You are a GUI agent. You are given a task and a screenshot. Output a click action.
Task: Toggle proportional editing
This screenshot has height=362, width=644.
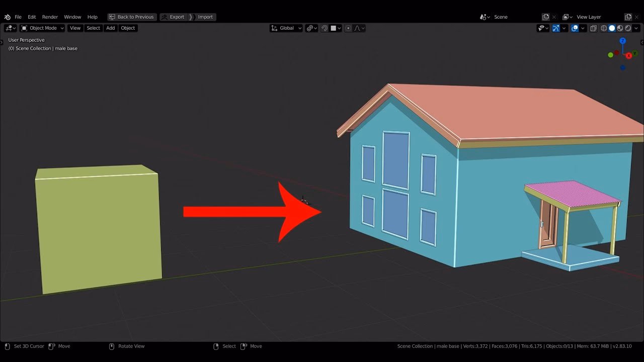pos(348,28)
